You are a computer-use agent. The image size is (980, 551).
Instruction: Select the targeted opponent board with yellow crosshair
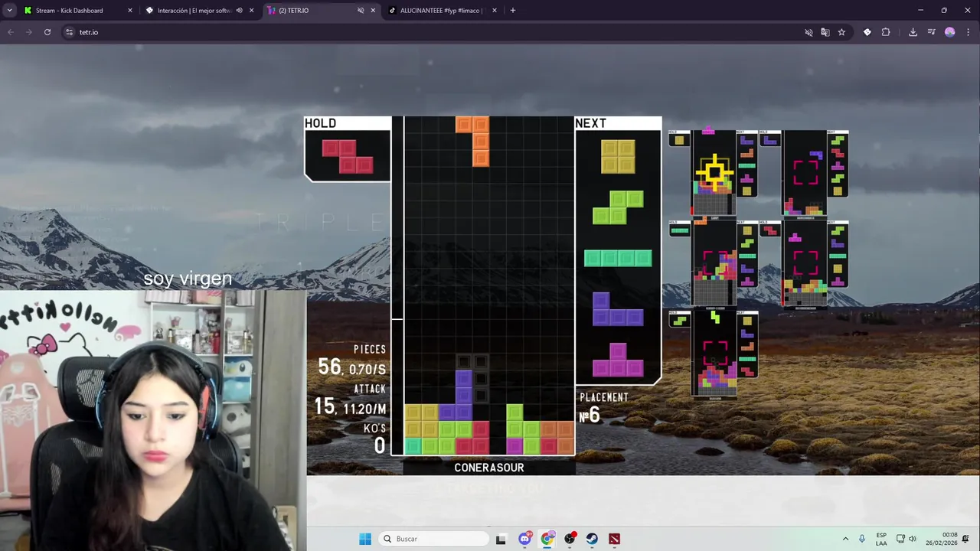click(x=714, y=173)
